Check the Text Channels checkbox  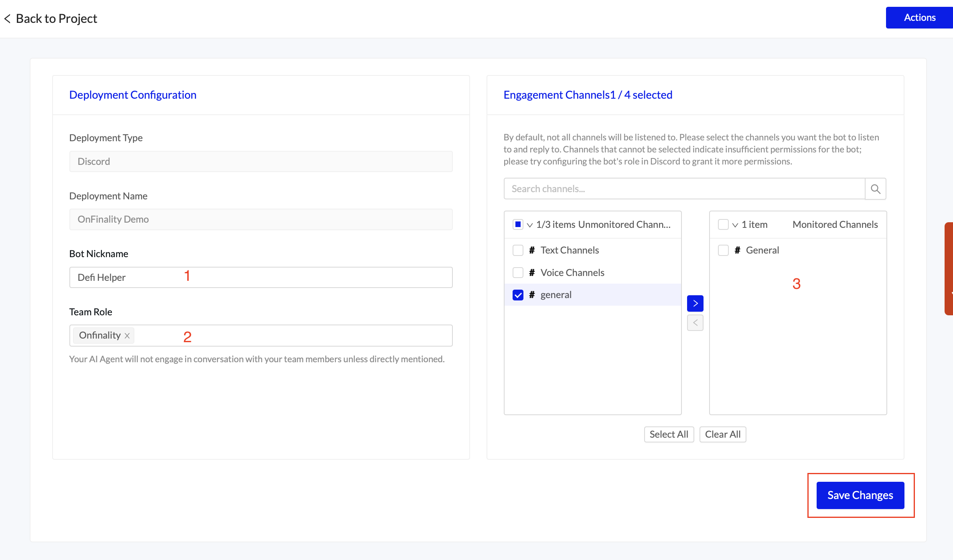pyautogui.click(x=518, y=250)
